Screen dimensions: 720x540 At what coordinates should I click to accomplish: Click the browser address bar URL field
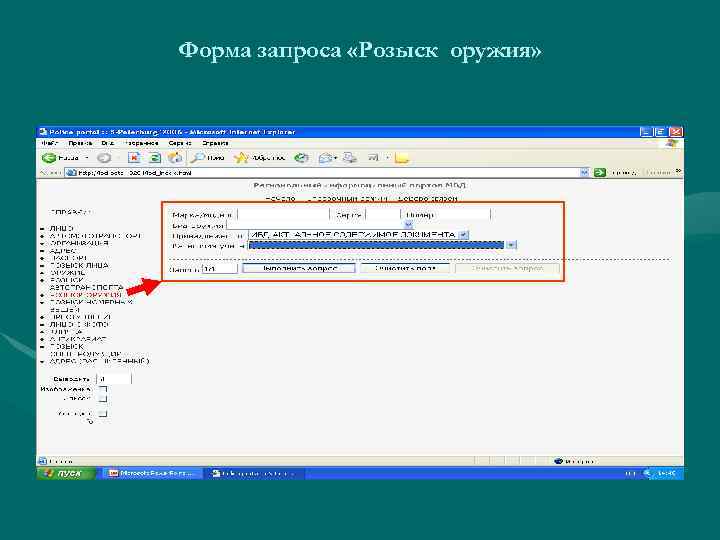327,173
